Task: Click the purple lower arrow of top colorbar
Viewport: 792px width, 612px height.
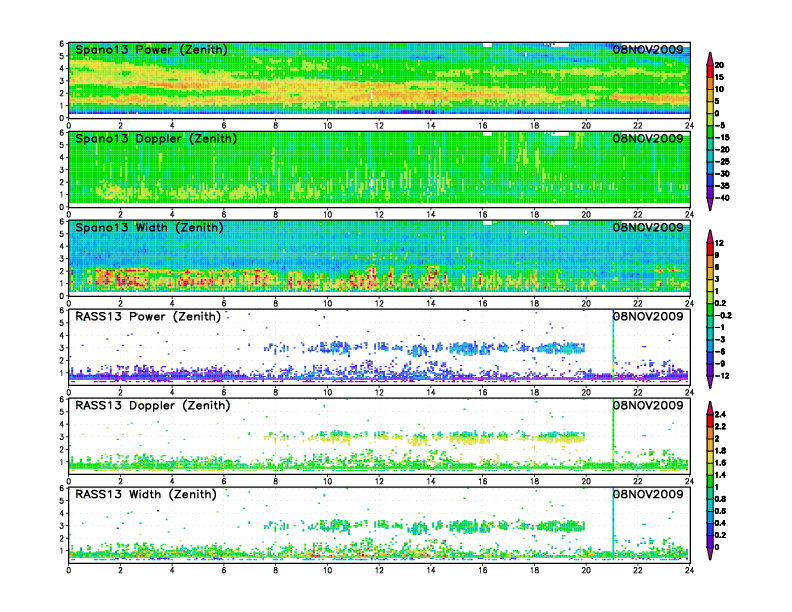Action: click(710, 203)
